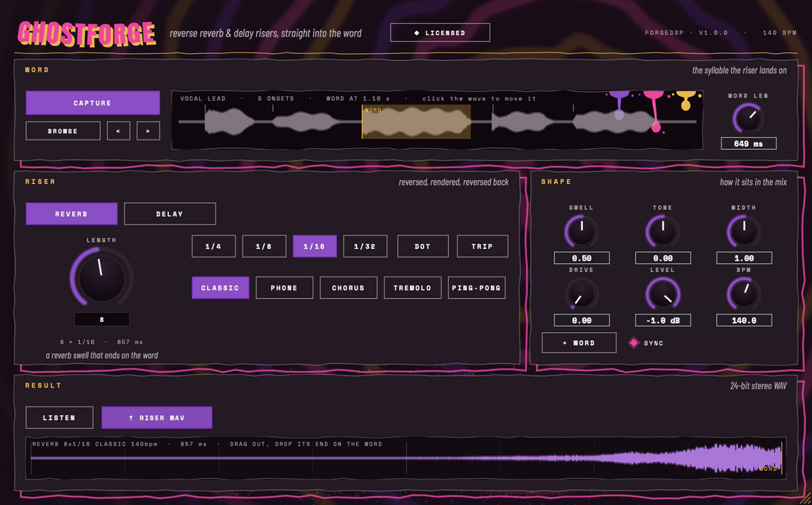
Task: Click the 649 ms word length field
Action: 749,143
